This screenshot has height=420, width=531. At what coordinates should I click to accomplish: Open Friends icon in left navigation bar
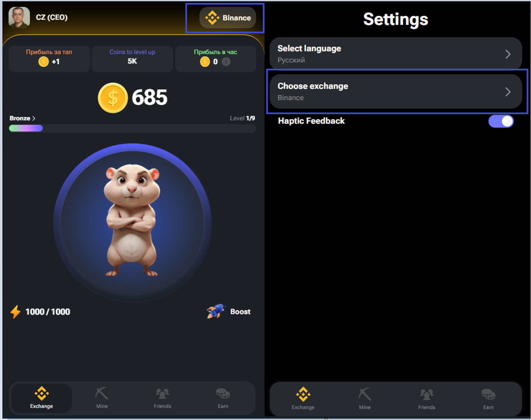coord(162,394)
